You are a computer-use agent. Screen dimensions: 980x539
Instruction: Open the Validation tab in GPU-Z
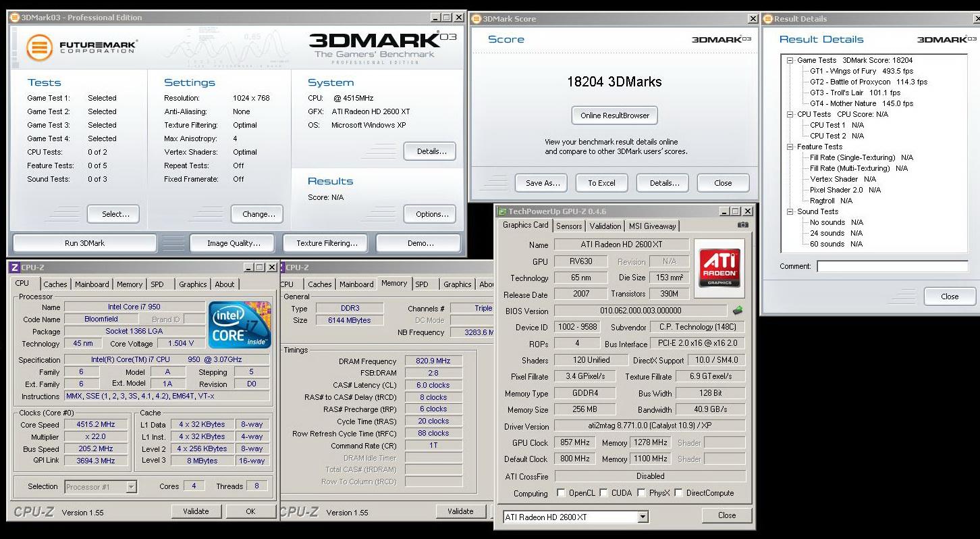click(605, 226)
